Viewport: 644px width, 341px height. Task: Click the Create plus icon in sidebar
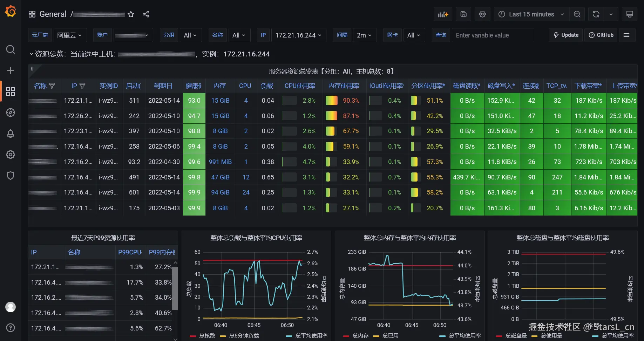click(x=11, y=70)
